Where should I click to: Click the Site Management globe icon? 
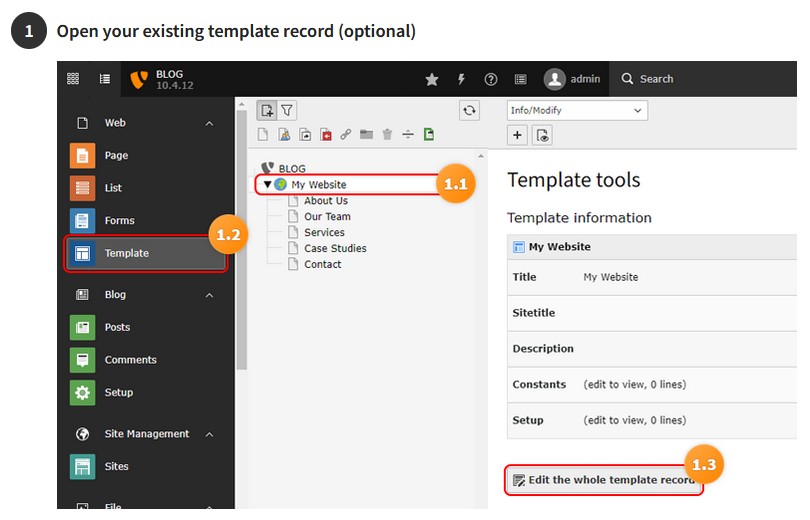pyautogui.click(x=83, y=434)
